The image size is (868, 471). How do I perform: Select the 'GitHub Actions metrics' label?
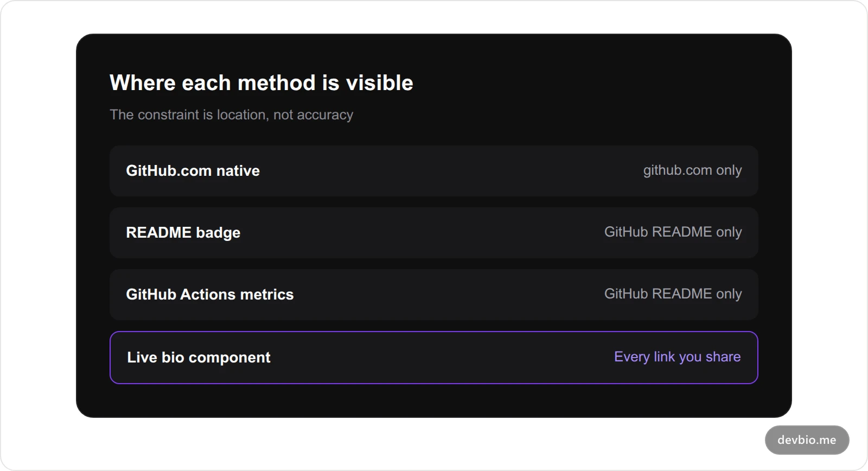click(209, 295)
